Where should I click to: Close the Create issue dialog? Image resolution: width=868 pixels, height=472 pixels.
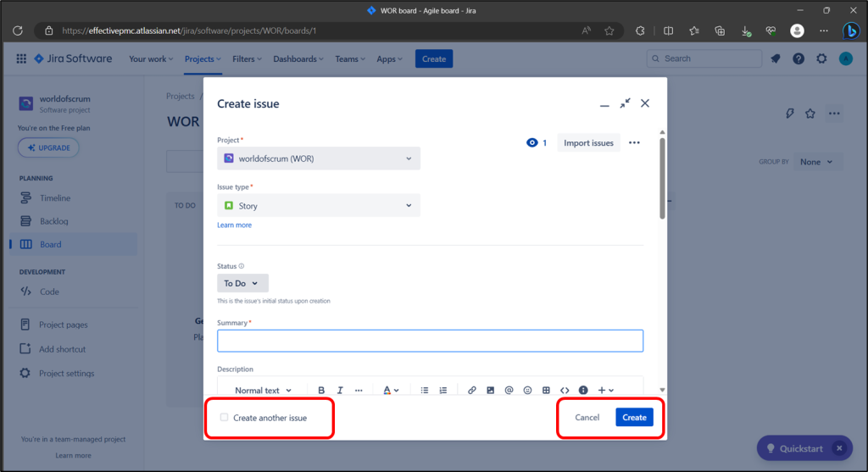point(645,103)
